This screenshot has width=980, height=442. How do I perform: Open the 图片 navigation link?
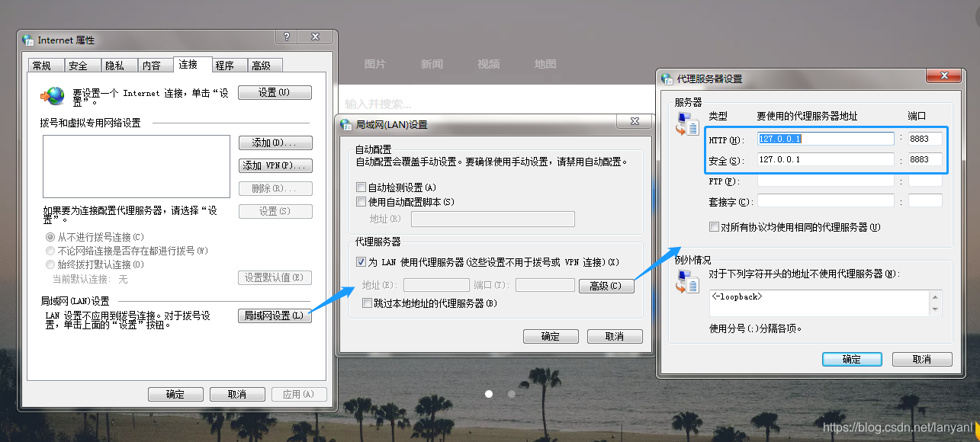pos(376,64)
